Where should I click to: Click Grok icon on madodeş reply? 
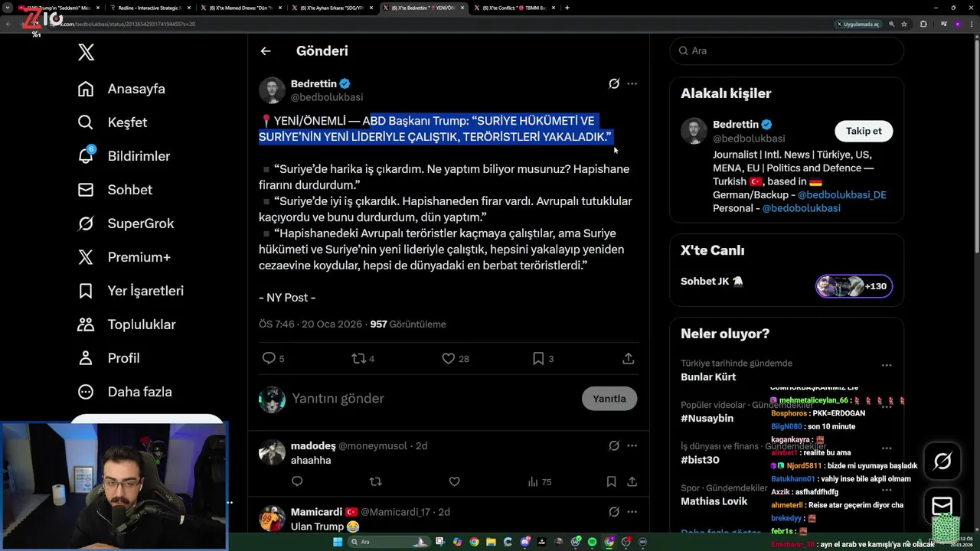613,445
